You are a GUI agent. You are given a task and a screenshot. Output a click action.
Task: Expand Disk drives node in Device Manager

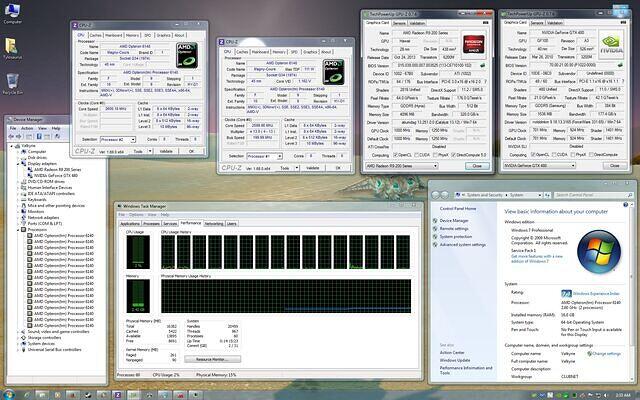pyautogui.click(x=18, y=158)
